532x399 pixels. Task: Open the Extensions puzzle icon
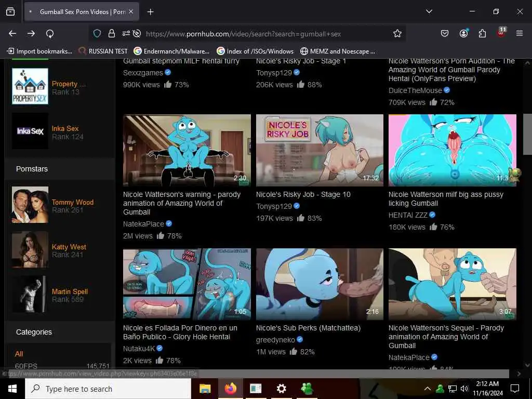[482, 33]
